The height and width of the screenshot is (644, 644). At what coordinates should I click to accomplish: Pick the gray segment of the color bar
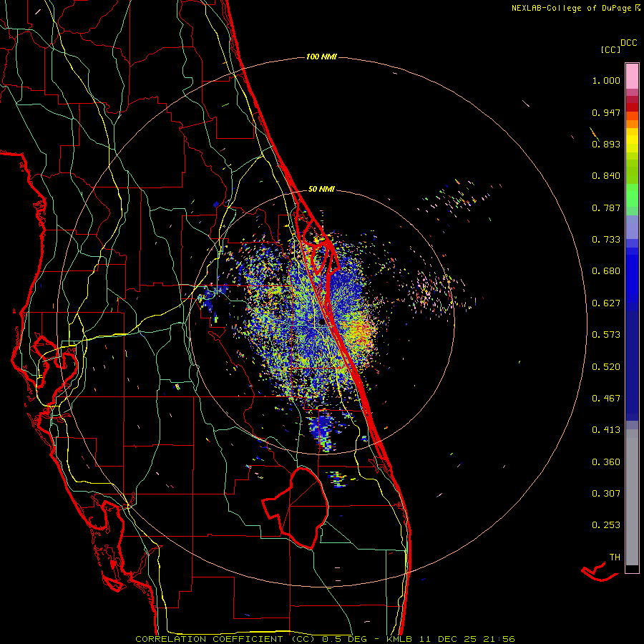pyautogui.click(x=632, y=497)
